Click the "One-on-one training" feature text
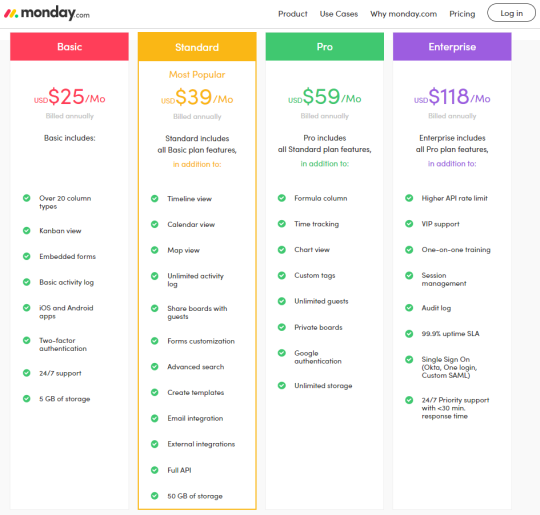 tap(456, 249)
